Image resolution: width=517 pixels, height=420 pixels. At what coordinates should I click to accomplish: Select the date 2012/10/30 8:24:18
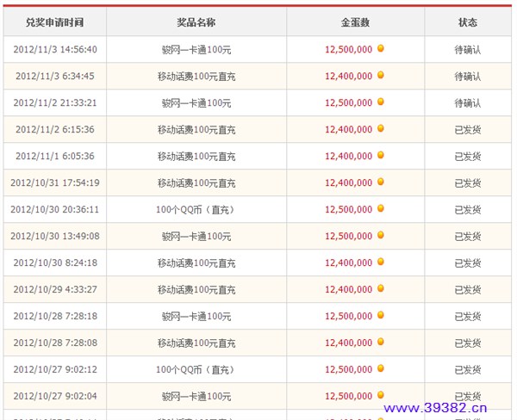(55, 262)
